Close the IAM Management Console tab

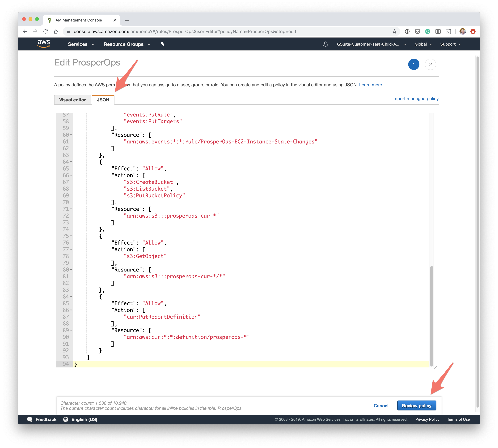point(115,20)
